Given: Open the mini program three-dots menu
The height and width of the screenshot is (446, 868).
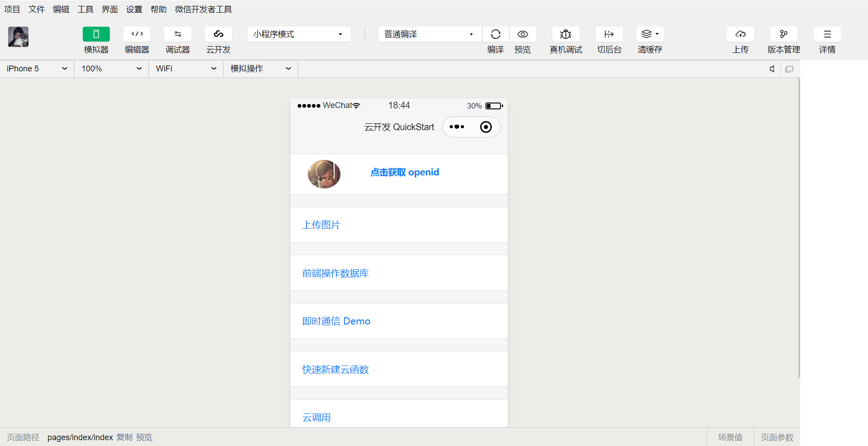Looking at the screenshot, I should (457, 127).
